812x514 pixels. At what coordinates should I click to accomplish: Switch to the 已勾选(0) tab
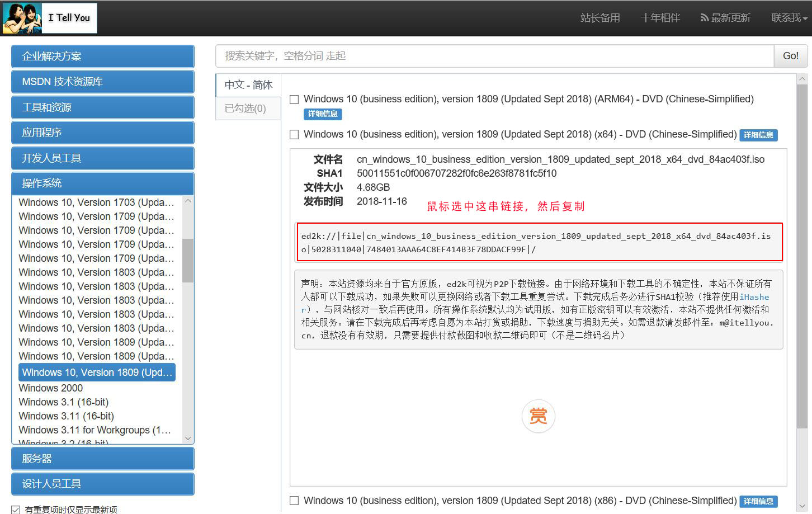coord(247,108)
